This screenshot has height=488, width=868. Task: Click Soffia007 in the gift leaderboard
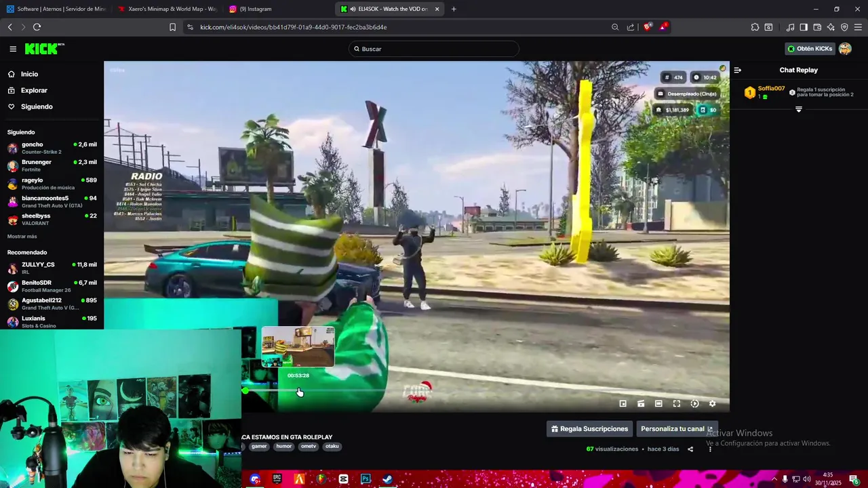[x=771, y=89]
